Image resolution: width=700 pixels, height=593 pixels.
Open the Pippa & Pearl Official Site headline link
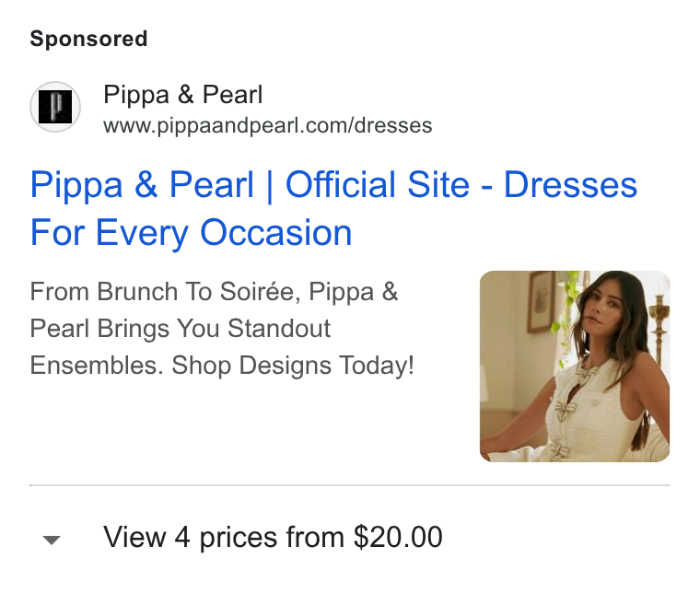(x=333, y=208)
